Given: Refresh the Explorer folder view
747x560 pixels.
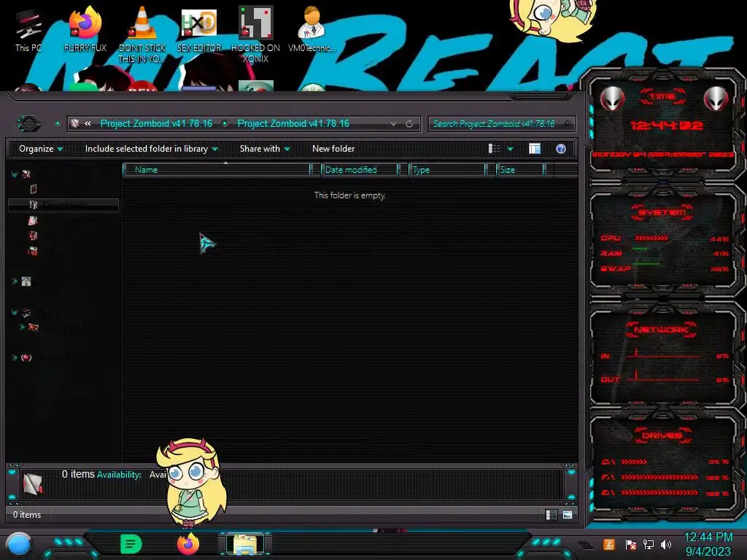Looking at the screenshot, I should click(409, 124).
